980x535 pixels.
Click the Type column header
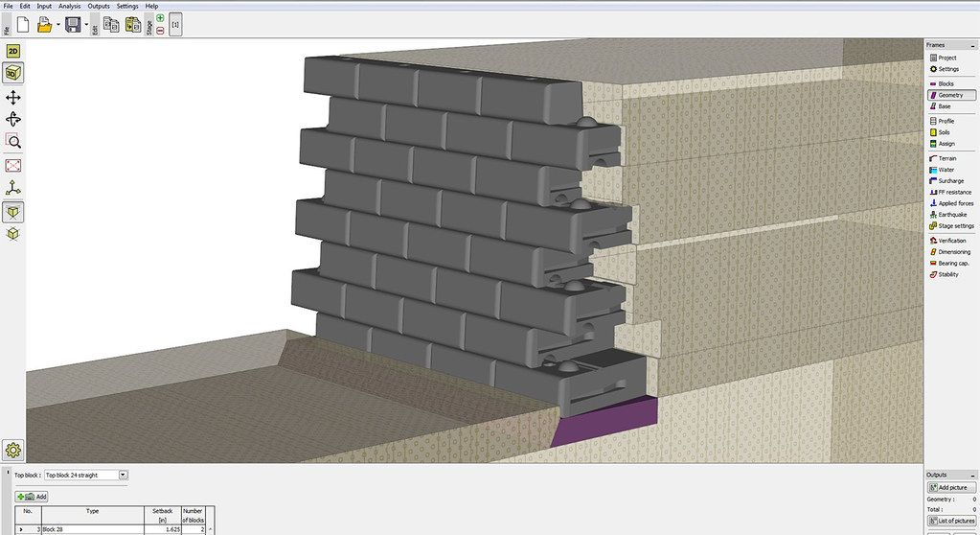pos(93,516)
